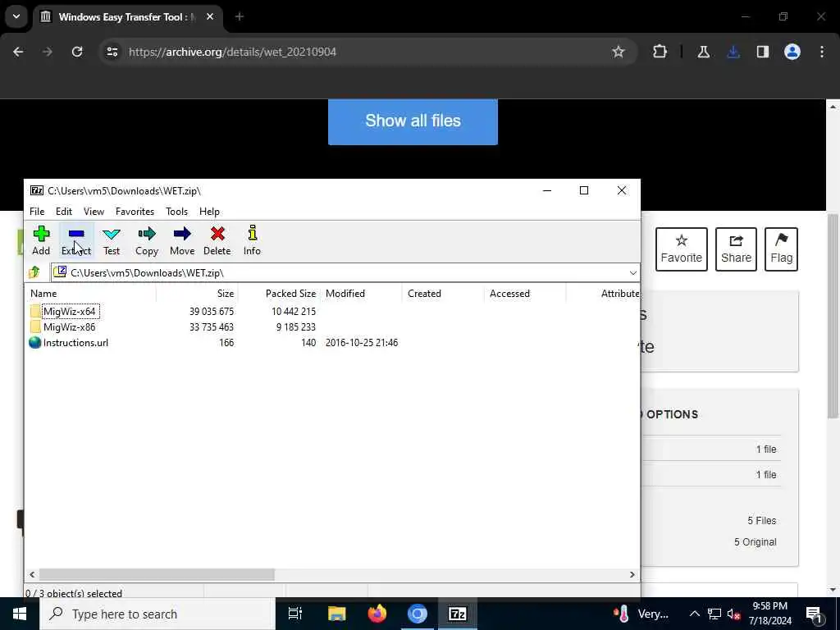Open the Tools menu
The height and width of the screenshot is (630, 840).
(177, 212)
